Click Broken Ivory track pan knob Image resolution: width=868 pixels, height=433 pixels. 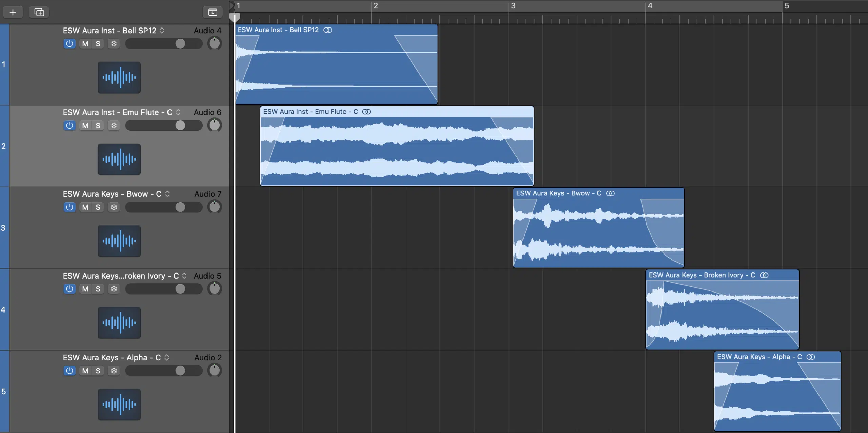tap(215, 289)
